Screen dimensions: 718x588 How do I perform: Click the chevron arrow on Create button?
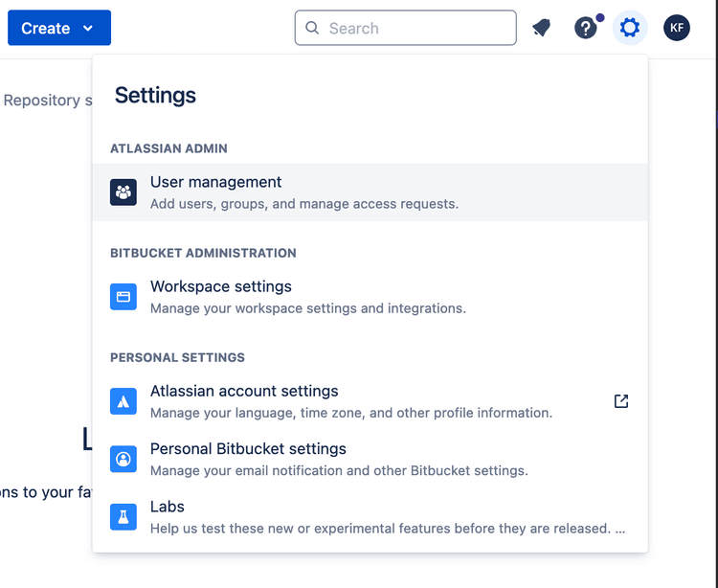(88, 29)
